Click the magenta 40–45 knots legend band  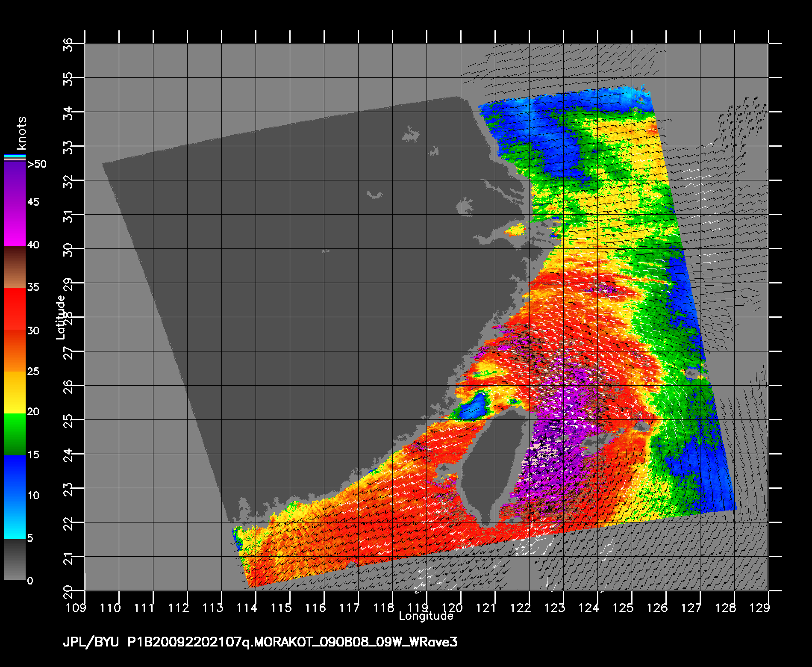[15, 225]
